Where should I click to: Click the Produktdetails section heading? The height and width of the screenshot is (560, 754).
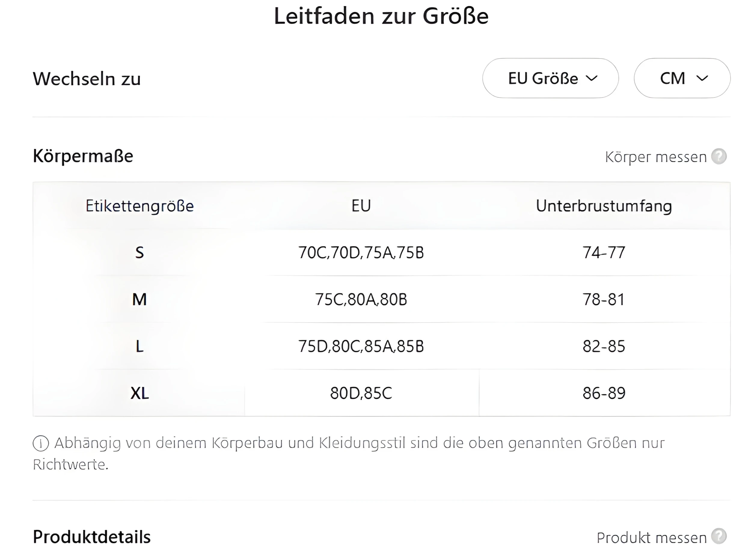pos(92,537)
